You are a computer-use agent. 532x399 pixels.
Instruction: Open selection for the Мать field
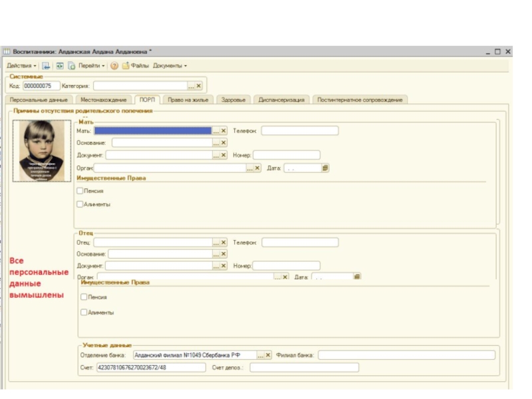(215, 131)
